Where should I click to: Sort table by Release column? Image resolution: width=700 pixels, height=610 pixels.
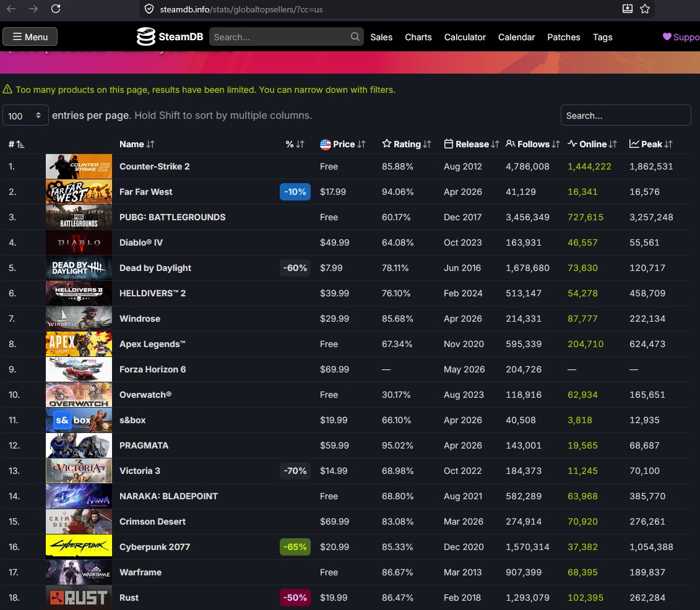point(472,144)
